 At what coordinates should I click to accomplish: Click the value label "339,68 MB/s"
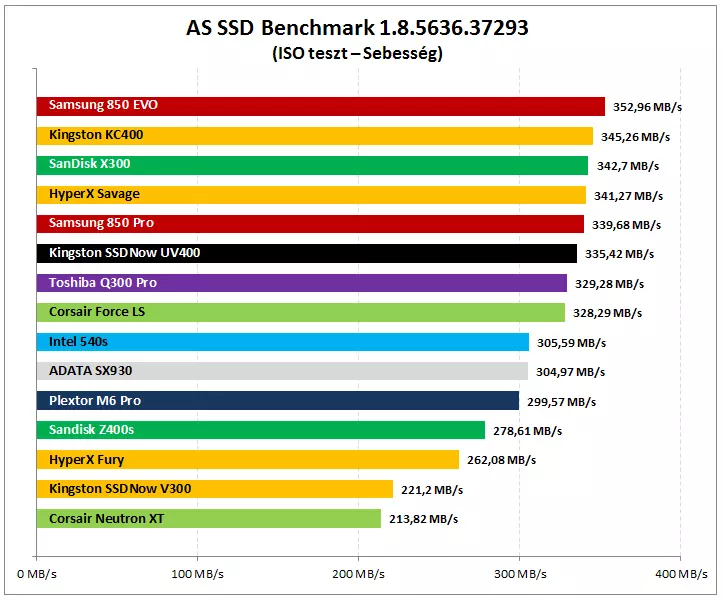626,225
